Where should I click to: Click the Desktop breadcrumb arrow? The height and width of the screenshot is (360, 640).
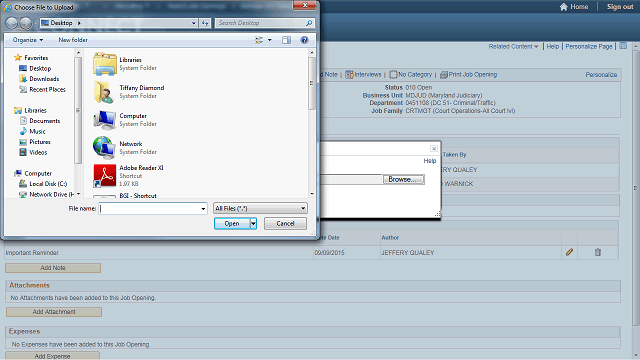click(79, 23)
